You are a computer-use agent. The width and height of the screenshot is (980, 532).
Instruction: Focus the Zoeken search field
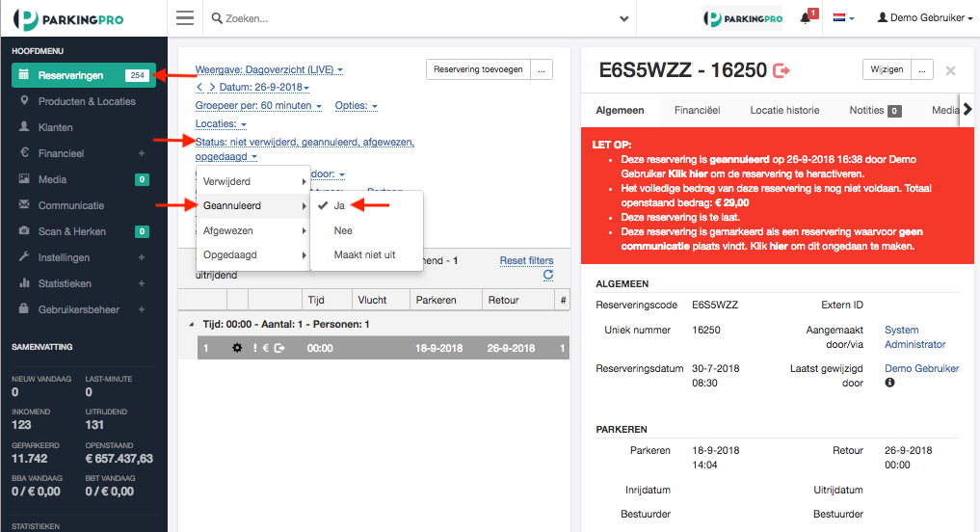click(x=412, y=18)
